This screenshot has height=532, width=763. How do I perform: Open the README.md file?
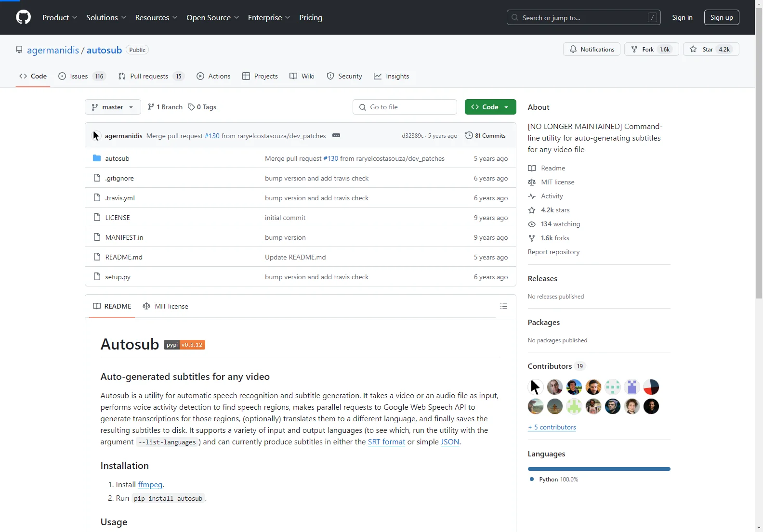tap(124, 257)
